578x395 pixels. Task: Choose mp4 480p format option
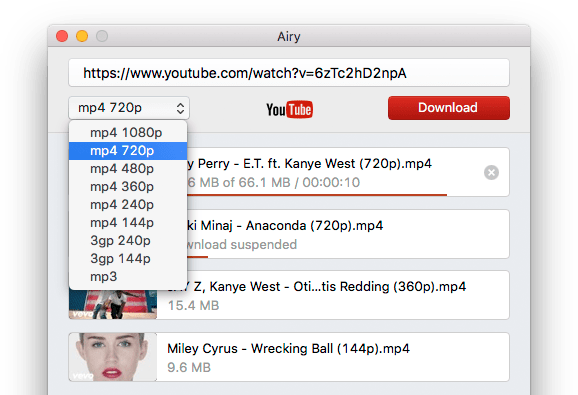[x=128, y=169]
